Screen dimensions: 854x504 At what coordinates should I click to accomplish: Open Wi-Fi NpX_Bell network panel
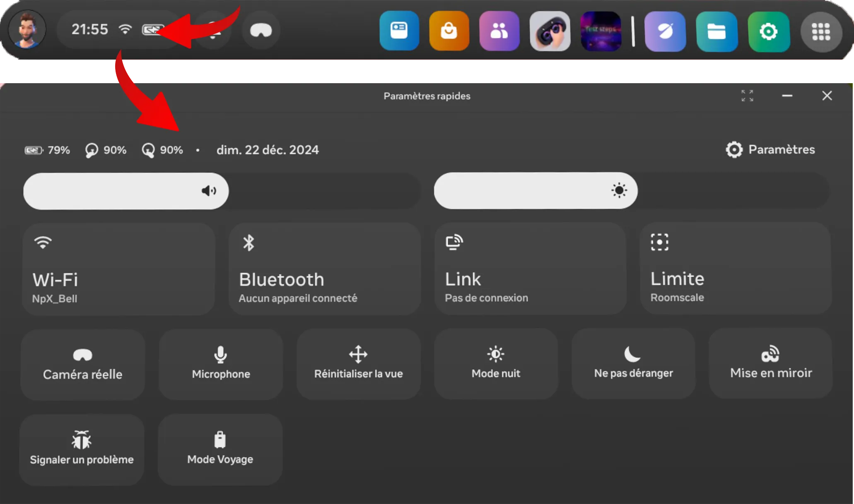click(118, 269)
